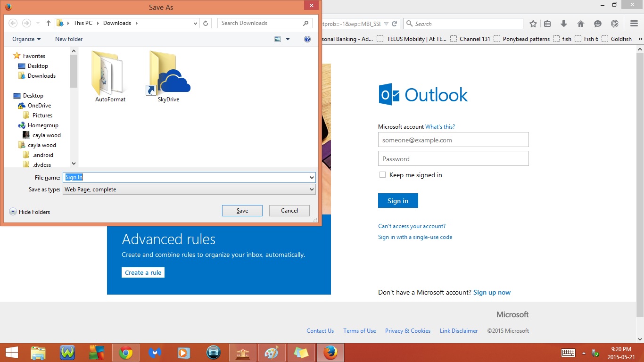The width and height of the screenshot is (644, 362).
Task: Click the New folder toolbar button
Action: pos(69,39)
